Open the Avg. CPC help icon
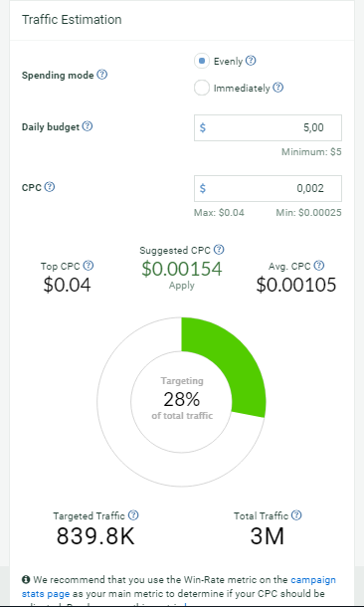This screenshot has height=607, width=364. coord(319,266)
